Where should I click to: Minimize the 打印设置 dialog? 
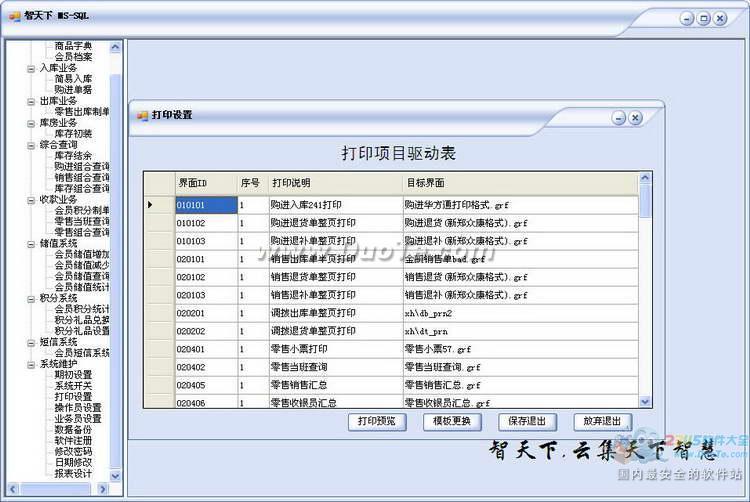(x=619, y=118)
